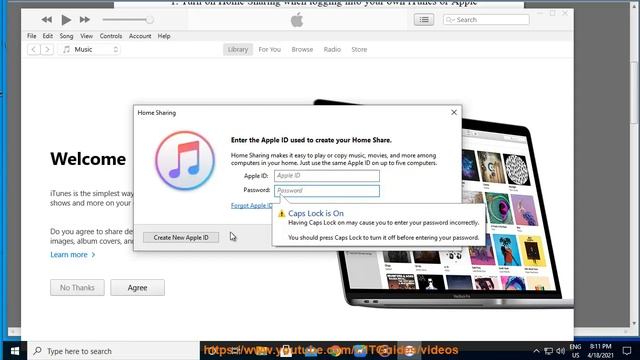Switch to the For You tab

pos(269,49)
